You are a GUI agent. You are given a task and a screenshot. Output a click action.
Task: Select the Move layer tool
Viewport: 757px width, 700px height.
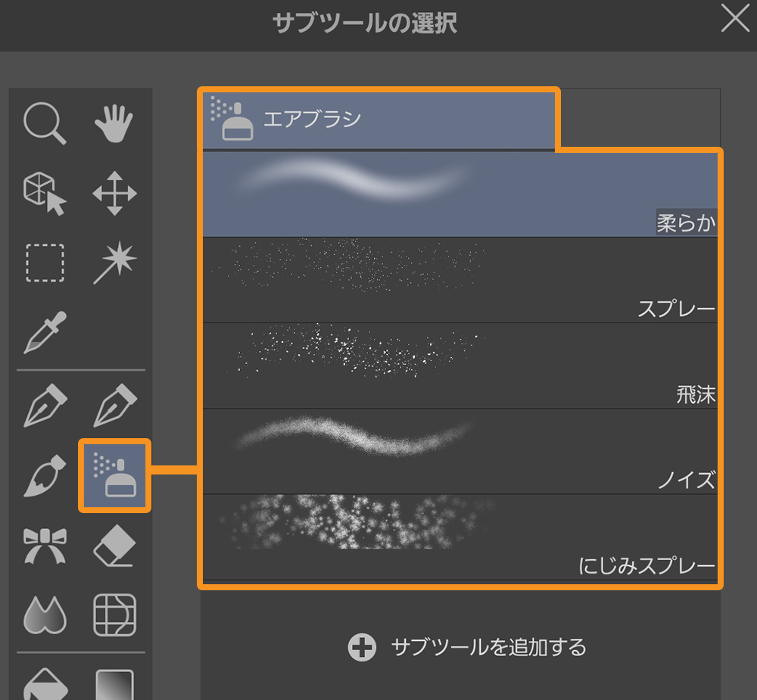(x=114, y=193)
